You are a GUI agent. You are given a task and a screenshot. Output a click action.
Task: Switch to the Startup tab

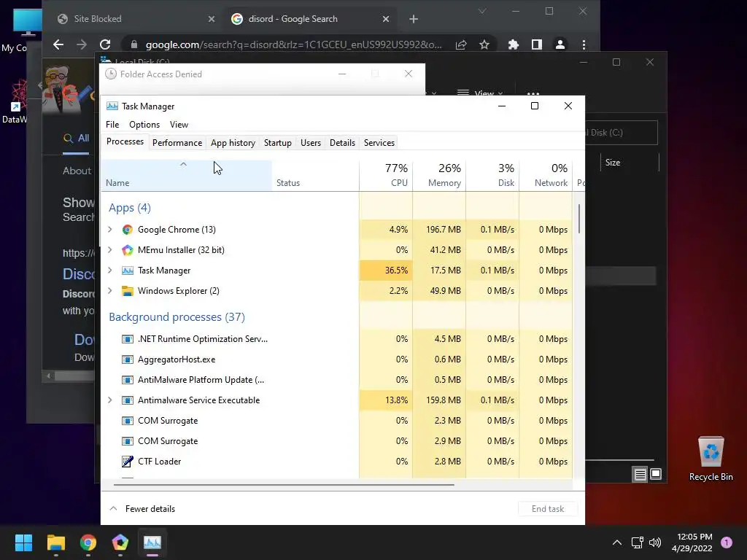tap(278, 143)
